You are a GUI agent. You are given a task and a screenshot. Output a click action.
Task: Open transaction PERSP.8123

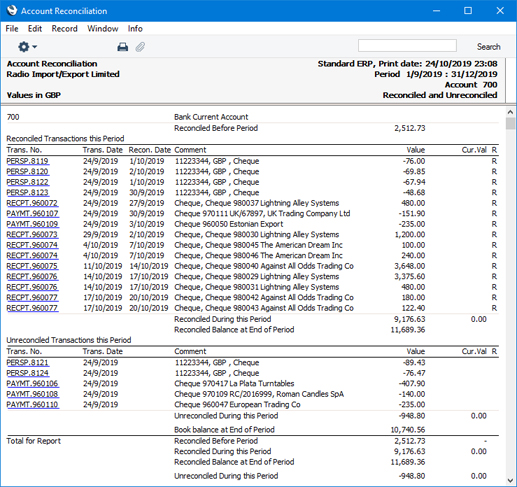(27, 193)
